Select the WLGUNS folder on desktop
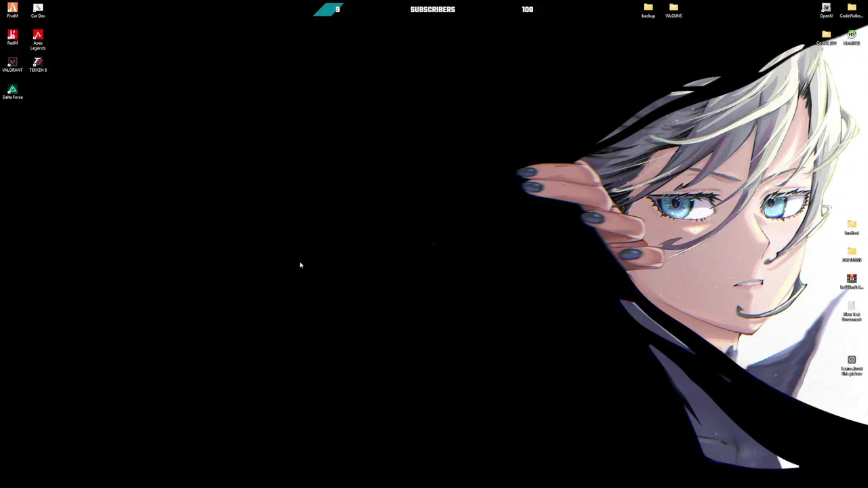This screenshot has width=868, height=488. click(673, 10)
